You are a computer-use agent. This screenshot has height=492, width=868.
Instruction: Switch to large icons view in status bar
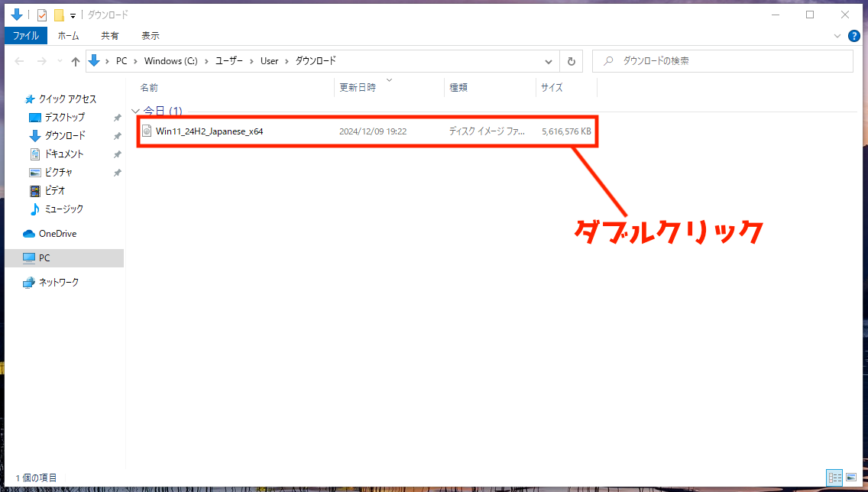851,477
